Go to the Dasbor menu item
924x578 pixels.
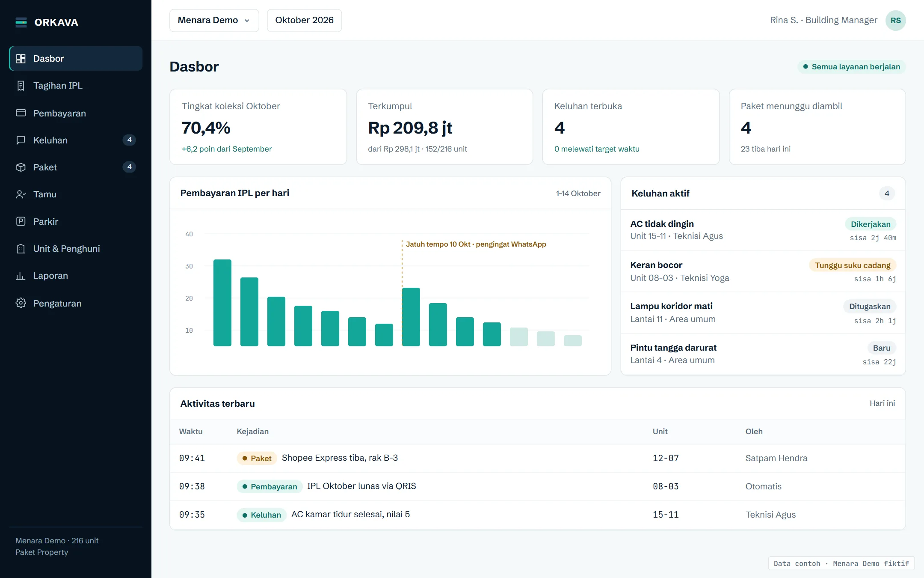click(x=76, y=59)
